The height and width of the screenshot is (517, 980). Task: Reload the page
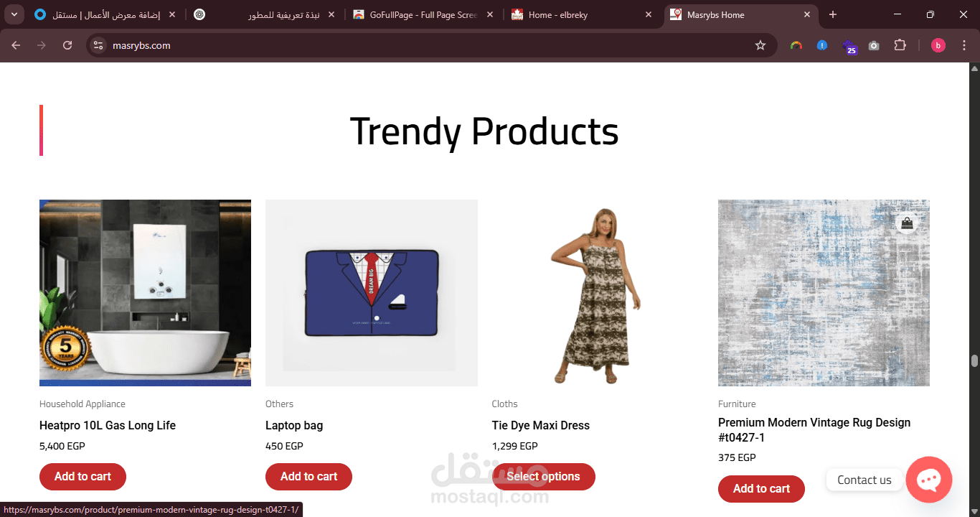tap(67, 45)
